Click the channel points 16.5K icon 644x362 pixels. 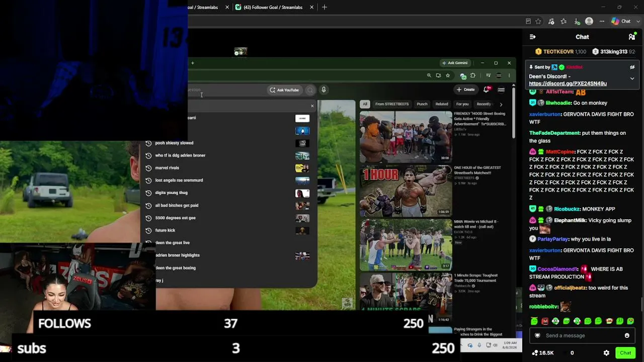(x=542, y=353)
